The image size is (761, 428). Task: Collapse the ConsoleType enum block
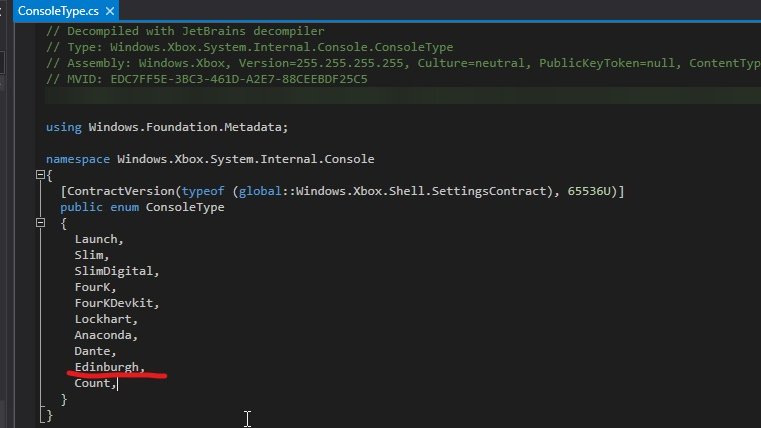(x=40, y=223)
